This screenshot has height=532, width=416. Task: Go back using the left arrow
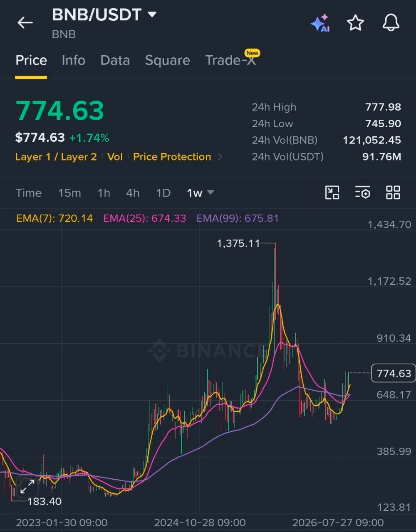[25, 22]
